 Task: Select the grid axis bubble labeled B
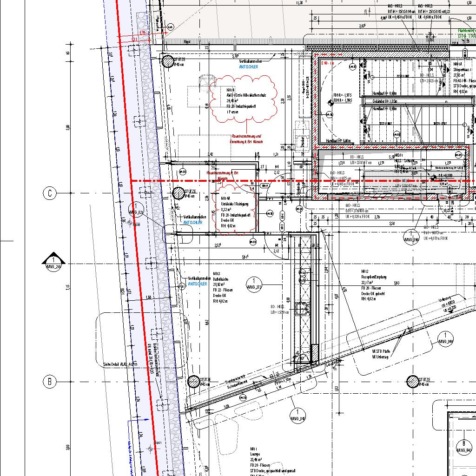coord(49,382)
